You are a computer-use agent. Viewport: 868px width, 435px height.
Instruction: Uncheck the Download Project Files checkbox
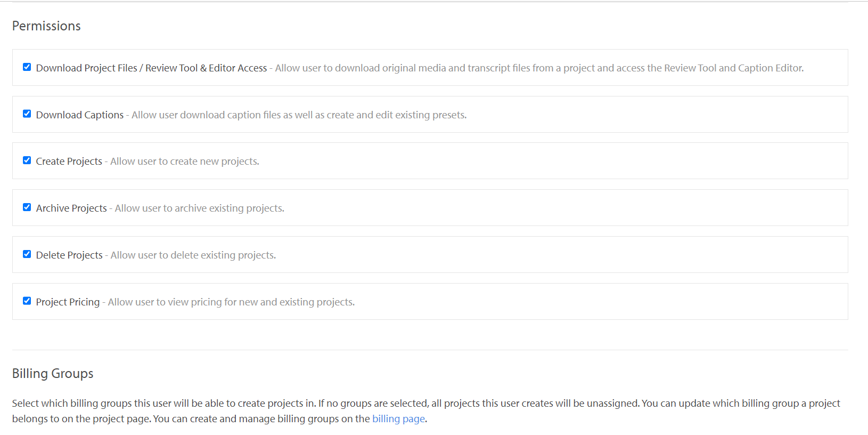(27, 67)
